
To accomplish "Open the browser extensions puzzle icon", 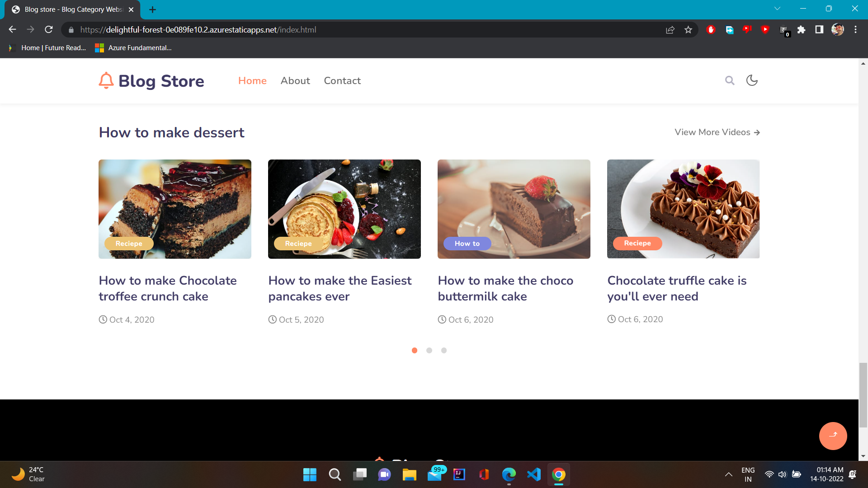I will coord(801,30).
